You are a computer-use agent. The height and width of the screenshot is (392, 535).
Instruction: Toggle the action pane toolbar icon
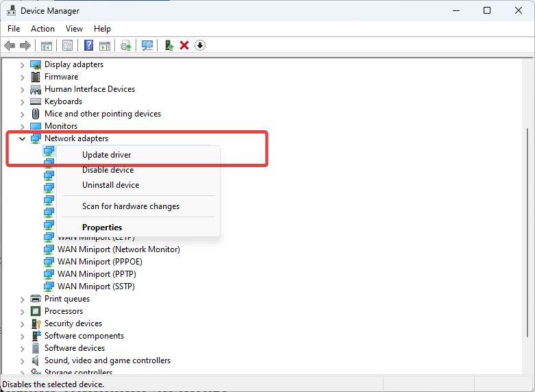coord(105,45)
